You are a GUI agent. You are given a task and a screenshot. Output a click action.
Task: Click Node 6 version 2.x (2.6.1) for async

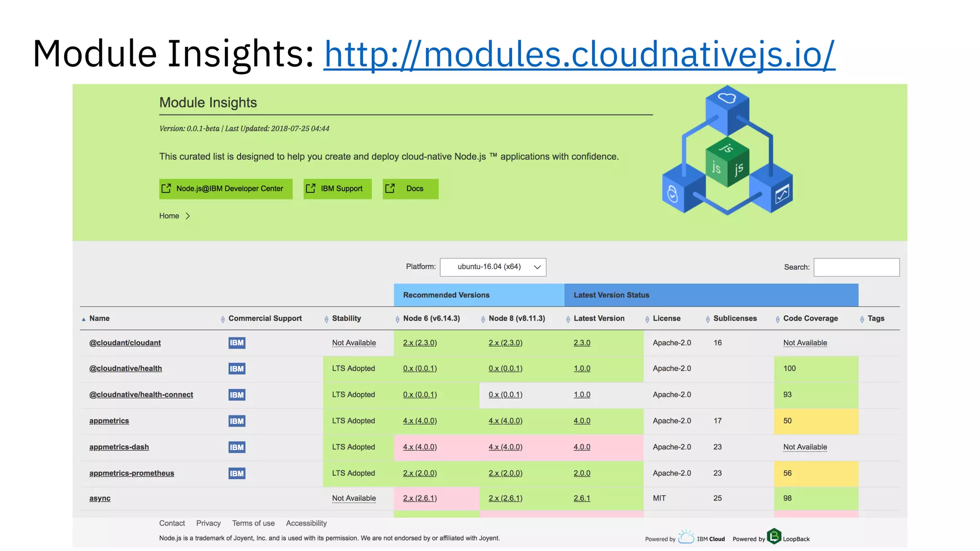(x=420, y=498)
